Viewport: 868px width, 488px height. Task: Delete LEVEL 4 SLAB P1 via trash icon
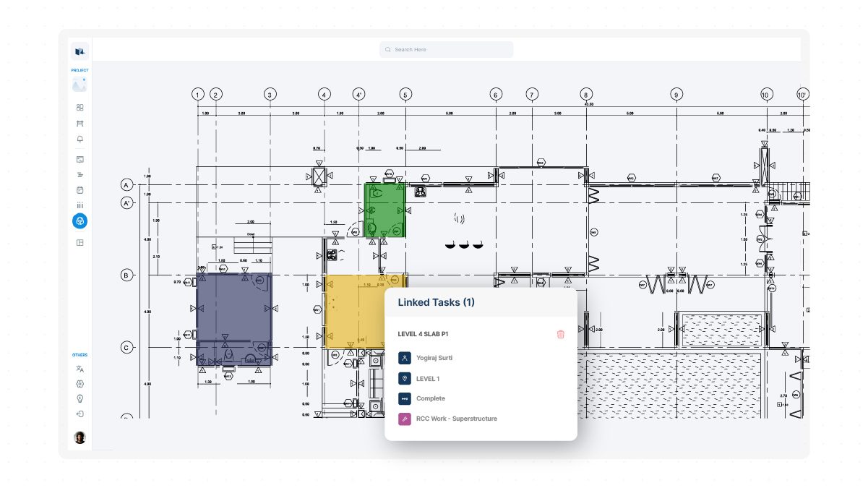pos(561,334)
